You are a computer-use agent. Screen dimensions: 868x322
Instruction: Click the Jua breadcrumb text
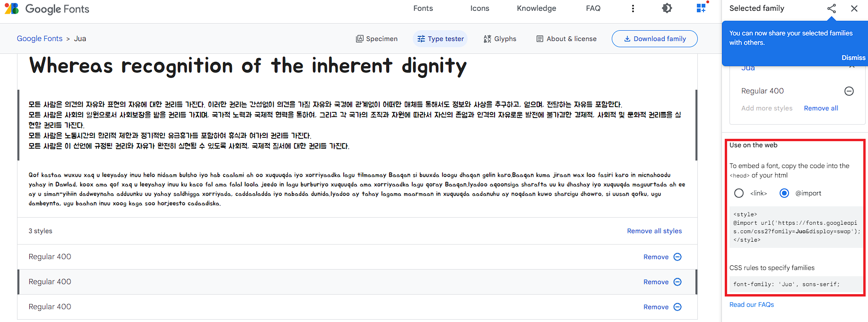tap(80, 39)
